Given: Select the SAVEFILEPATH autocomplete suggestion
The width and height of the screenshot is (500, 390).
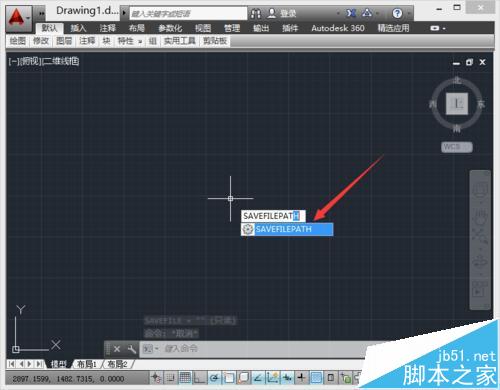Looking at the screenshot, I should (287, 229).
